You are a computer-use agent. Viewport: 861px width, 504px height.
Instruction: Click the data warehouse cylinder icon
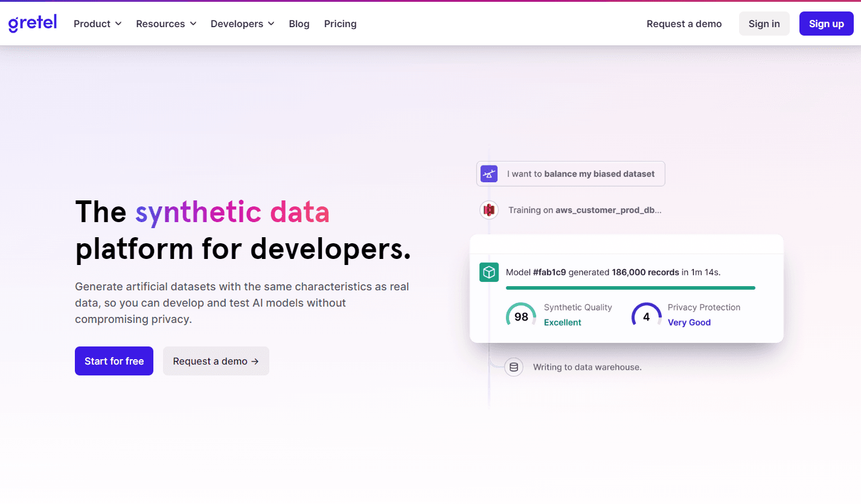point(514,367)
